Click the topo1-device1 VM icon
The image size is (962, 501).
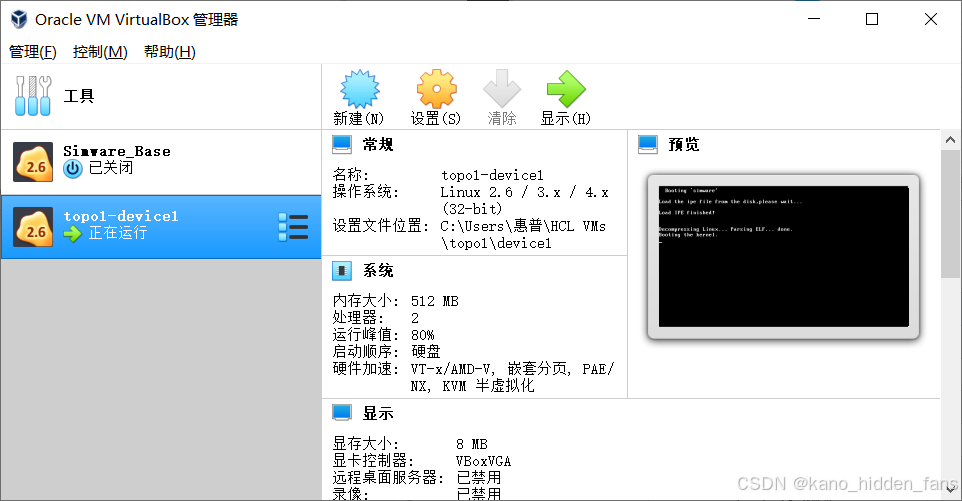click(33, 227)
